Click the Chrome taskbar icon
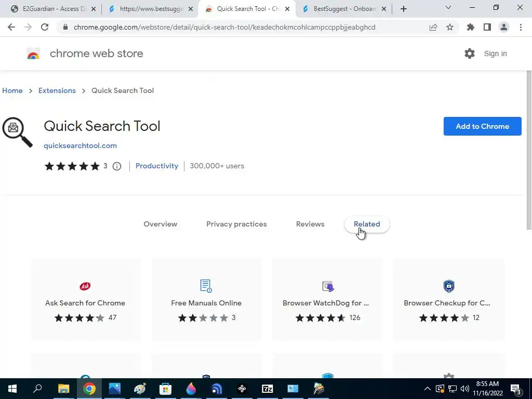The height and width of the screenshot is (399, 532). [89, 389]
